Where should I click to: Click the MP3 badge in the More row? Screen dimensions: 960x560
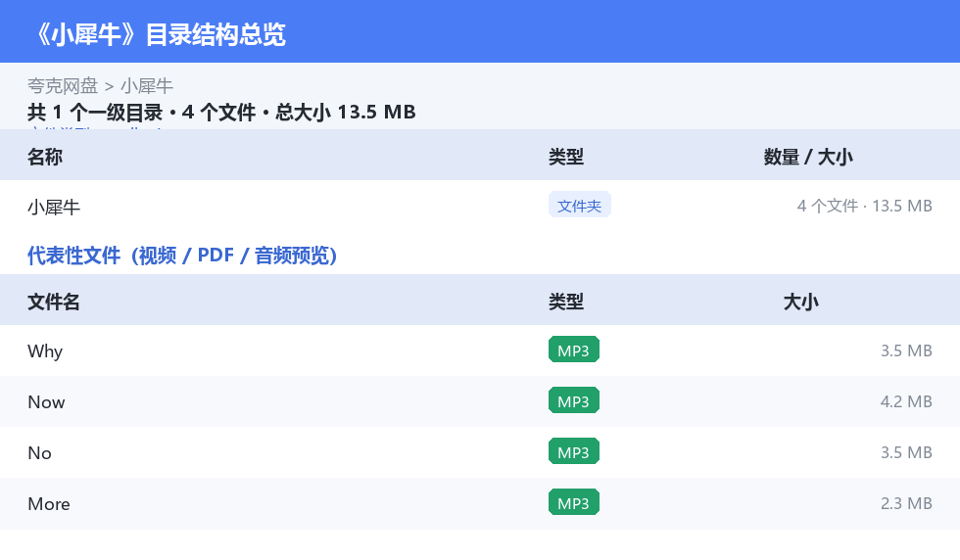click(x=574, y=502)
